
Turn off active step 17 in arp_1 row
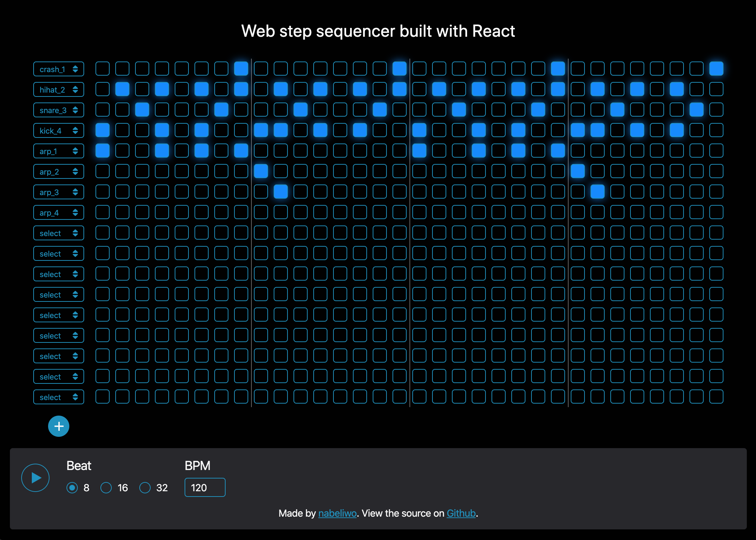419,151
